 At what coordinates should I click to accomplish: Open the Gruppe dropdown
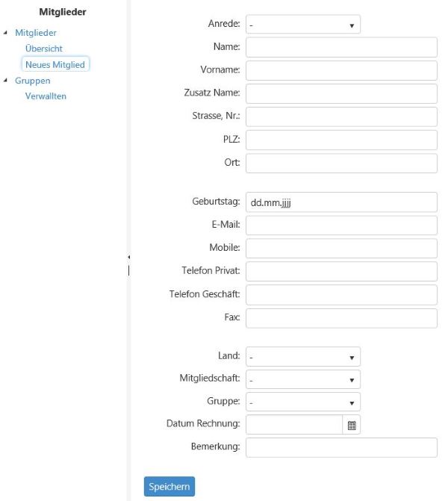[x=303, y=402]
